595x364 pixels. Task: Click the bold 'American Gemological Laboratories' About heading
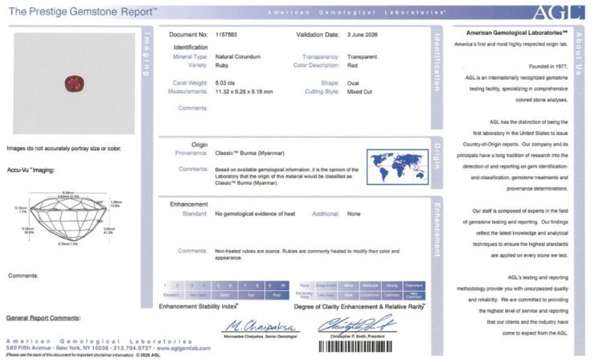point(517,33)
